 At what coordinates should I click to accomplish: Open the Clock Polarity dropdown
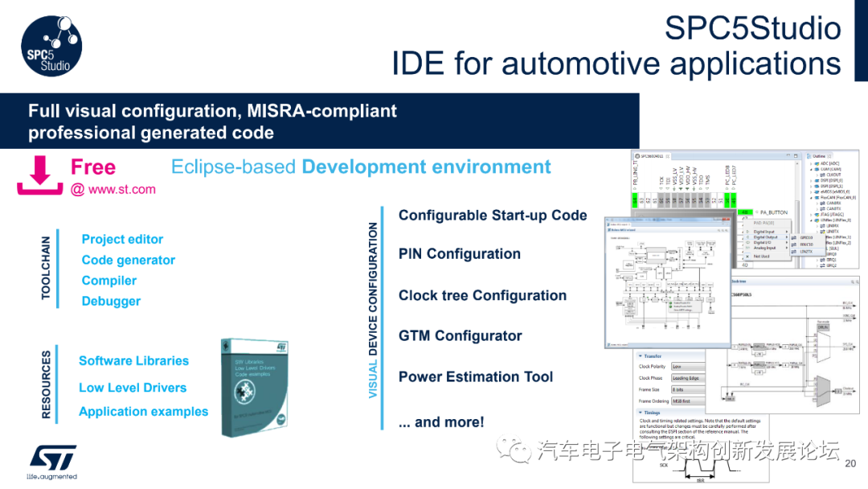click(x=688, y=367)
